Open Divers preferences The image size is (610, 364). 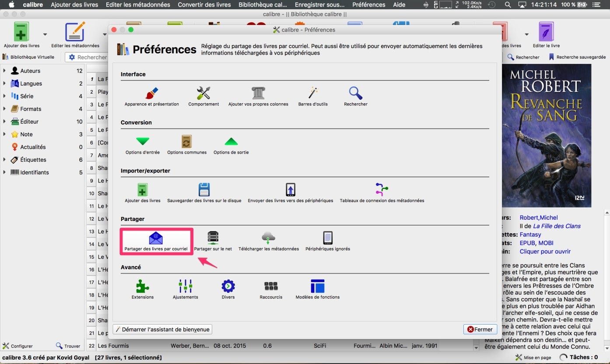(x=228, y=289)
